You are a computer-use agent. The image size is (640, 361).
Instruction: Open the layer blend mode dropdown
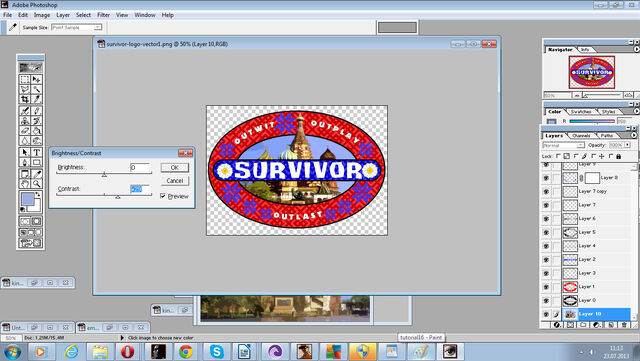[x=564, y=145]
